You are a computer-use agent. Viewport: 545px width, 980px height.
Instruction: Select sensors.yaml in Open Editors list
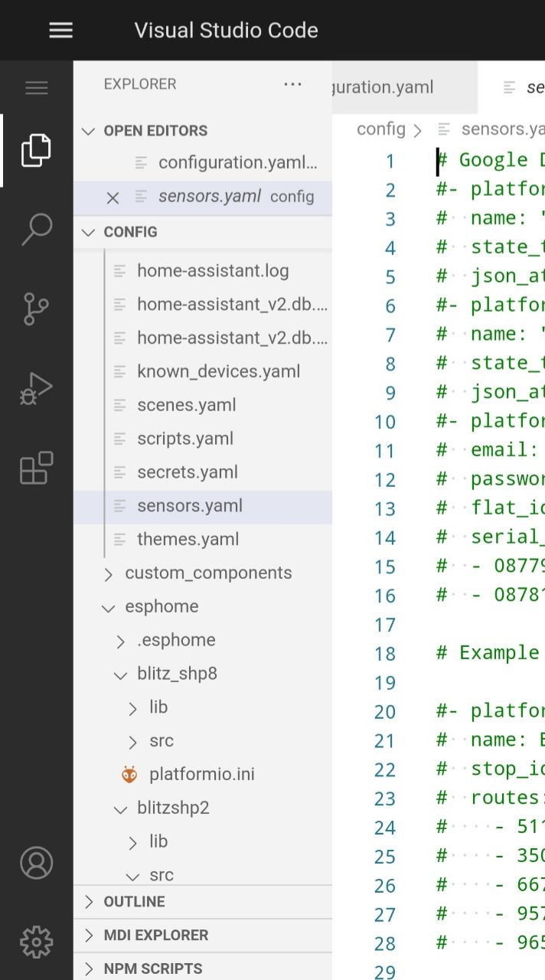pos(203,197)
